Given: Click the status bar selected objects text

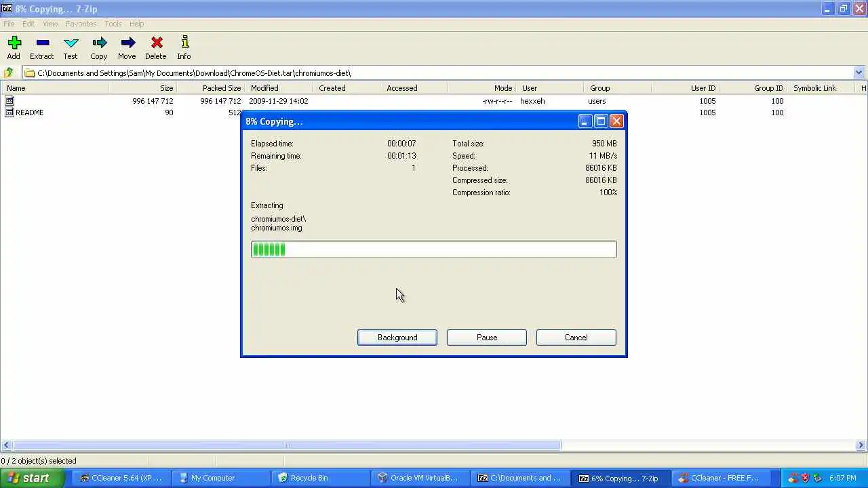Looking at the screenshot, I should [39, 461].
